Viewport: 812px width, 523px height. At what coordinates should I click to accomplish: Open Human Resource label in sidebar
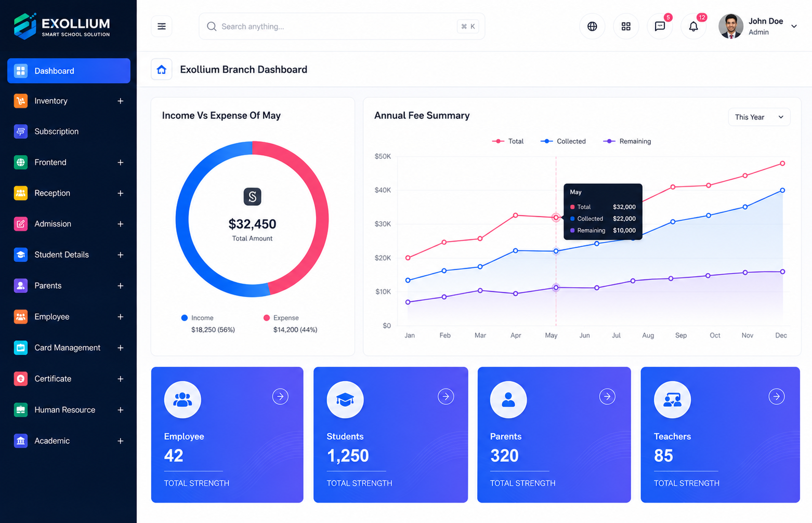pos(64,410)
